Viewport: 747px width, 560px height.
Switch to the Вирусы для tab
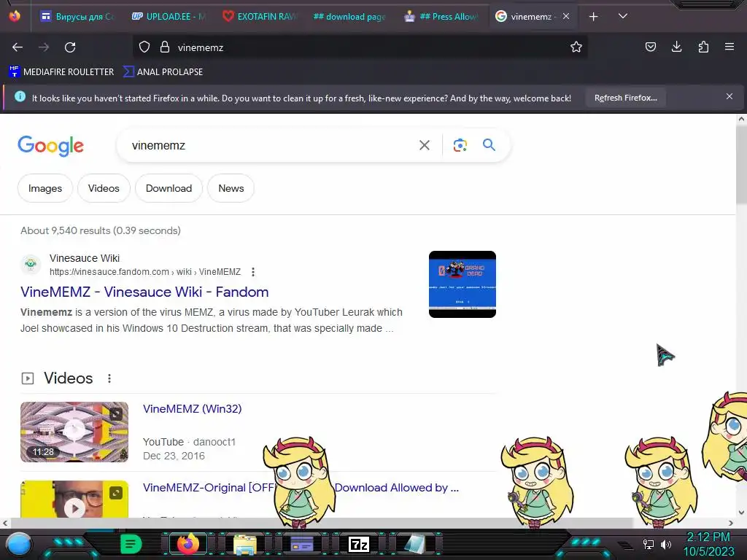click(x=77, y=17)
